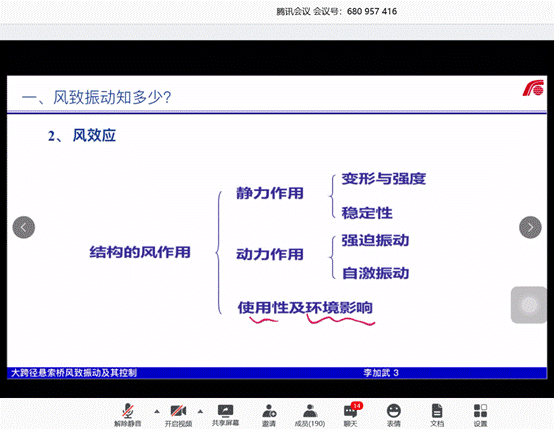554x429 pixels.
Task: Click the meeting ID 680 957 416
Action: click(372, 11)
